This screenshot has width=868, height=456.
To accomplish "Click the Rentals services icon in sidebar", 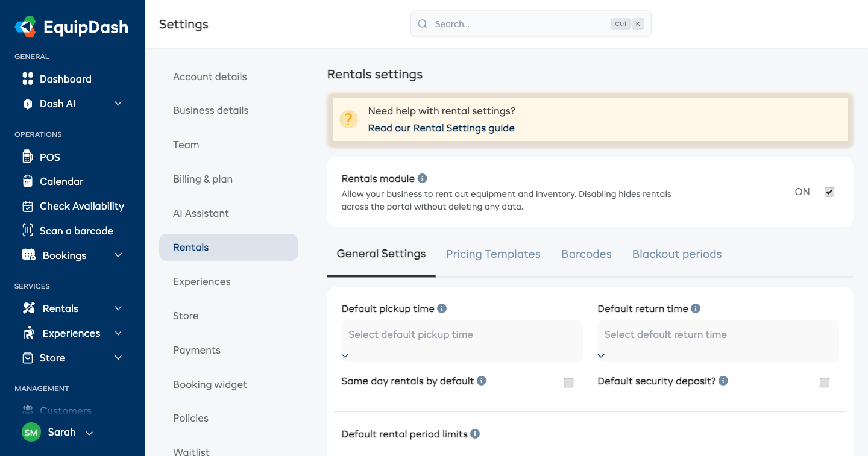I will point(29,308).
